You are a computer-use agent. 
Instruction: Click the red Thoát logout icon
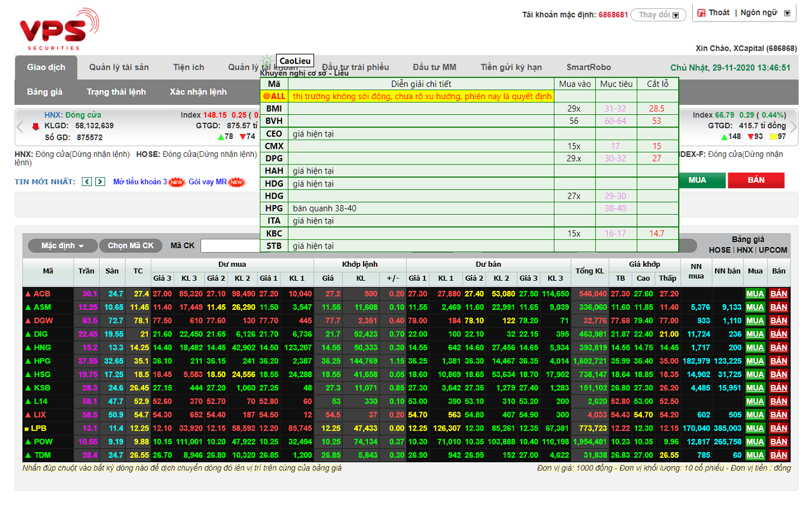pos(702,13)
